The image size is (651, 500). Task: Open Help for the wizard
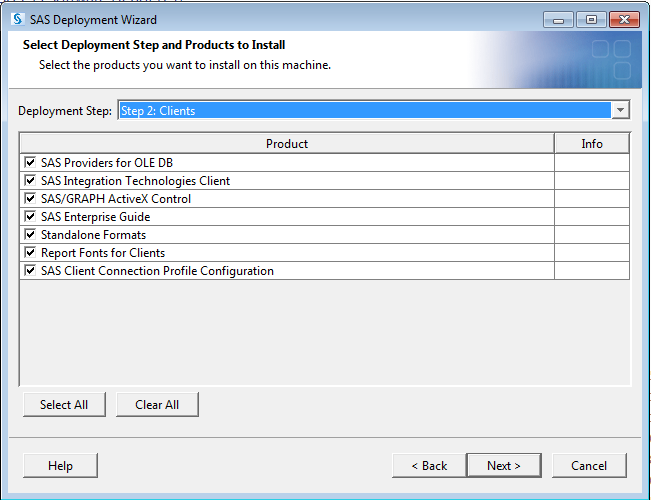coord(61,466)
